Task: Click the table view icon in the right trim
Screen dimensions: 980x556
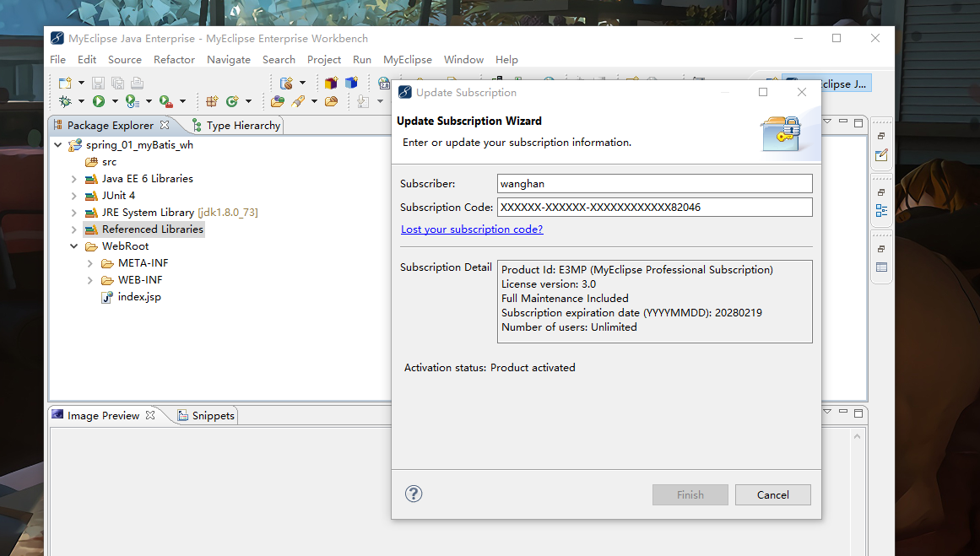Action: point(881,267)
